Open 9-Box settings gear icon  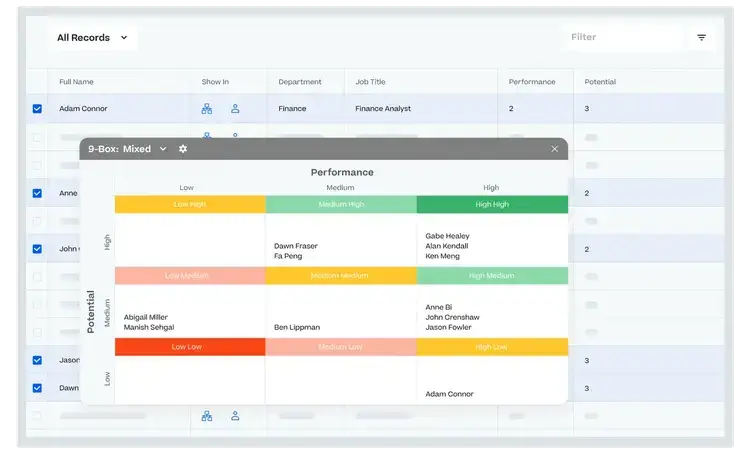tap(183, 149)
